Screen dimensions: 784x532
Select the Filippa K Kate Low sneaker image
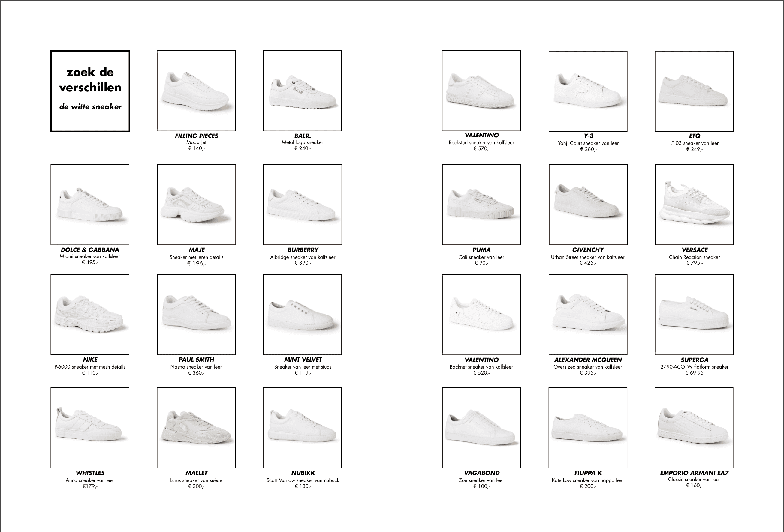pyautogui.click(x=588, y=428)
